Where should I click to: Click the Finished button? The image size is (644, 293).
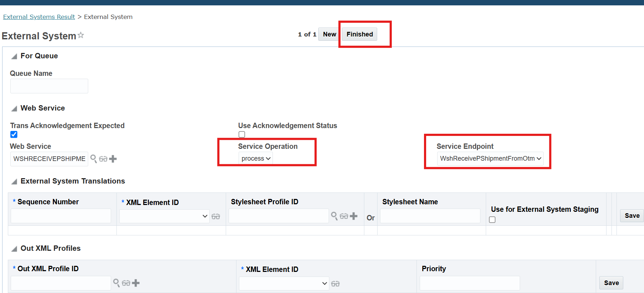click(x=359, y=34)
